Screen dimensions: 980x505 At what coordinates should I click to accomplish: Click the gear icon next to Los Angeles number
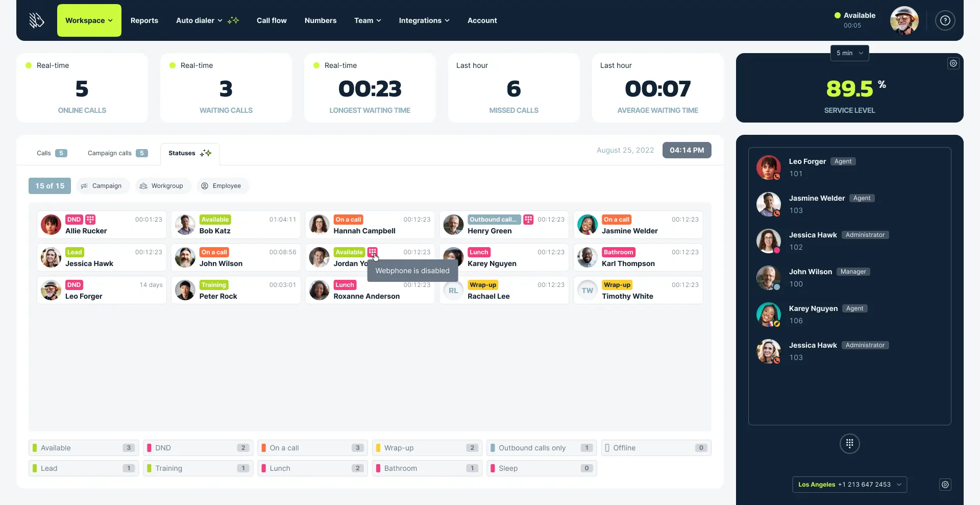[x=945, y=485]
